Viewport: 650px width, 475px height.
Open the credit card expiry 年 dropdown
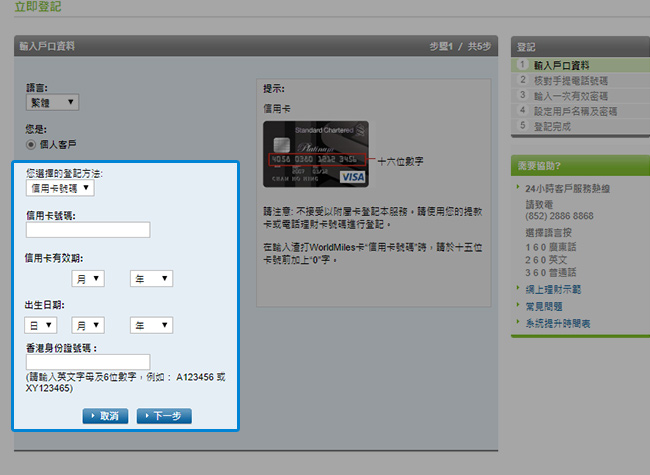[x=151, y=278]
